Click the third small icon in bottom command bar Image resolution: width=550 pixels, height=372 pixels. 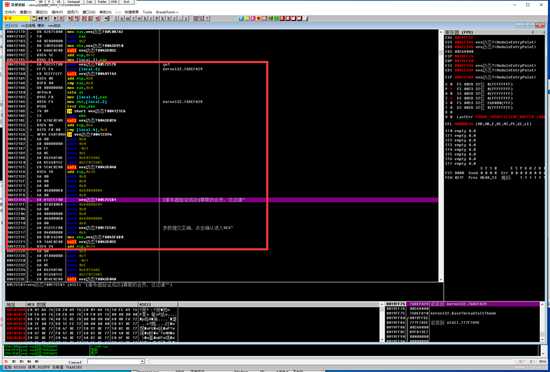tap(21, 361)
